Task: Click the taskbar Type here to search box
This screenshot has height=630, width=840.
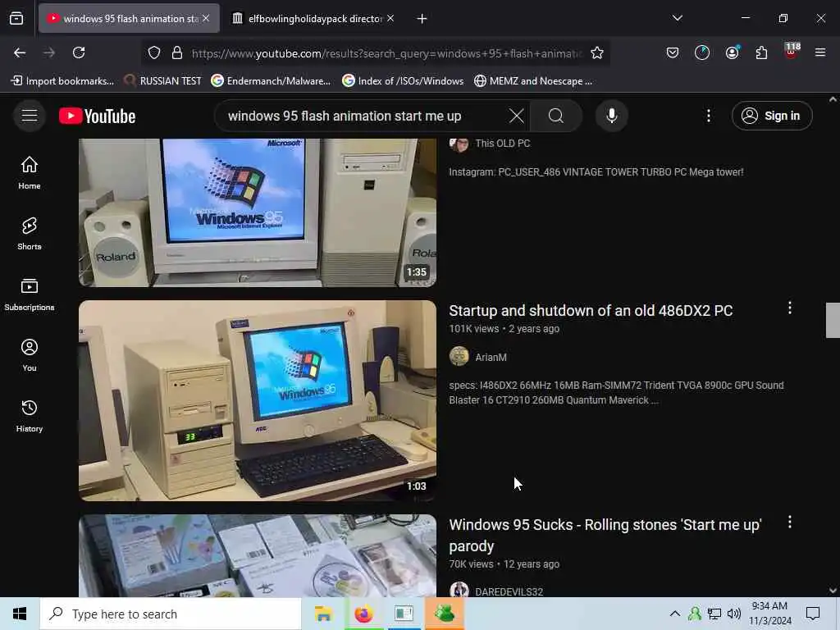Action: [171, 614]
